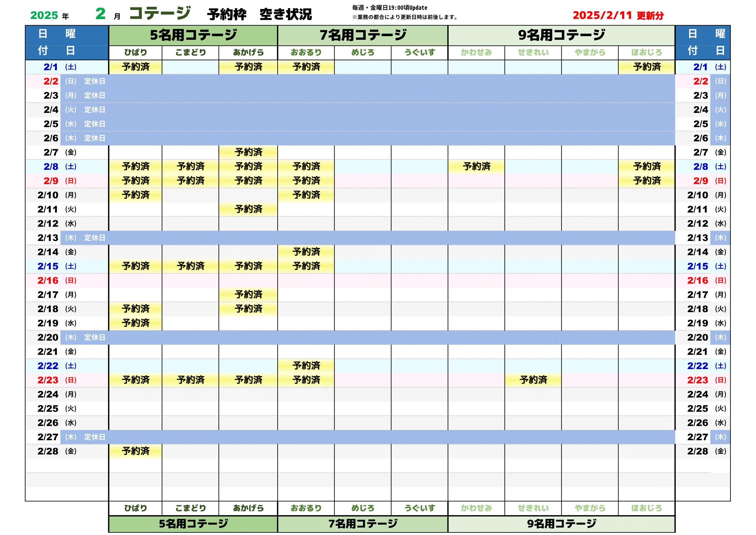Click 2/8 かわせみ 予約済 cell
The height and width of the screenshot is (535, 756).
[x=476, y=167]
